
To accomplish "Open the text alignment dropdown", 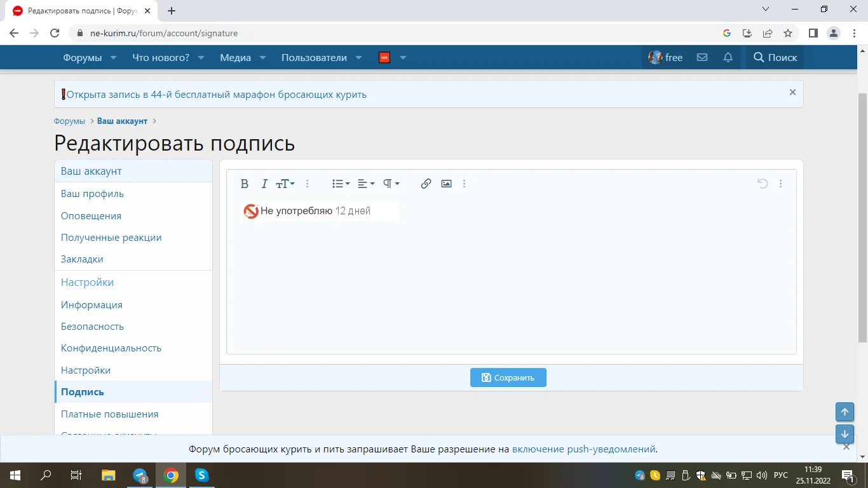I will pyautogui.click(x=366, y=184).
